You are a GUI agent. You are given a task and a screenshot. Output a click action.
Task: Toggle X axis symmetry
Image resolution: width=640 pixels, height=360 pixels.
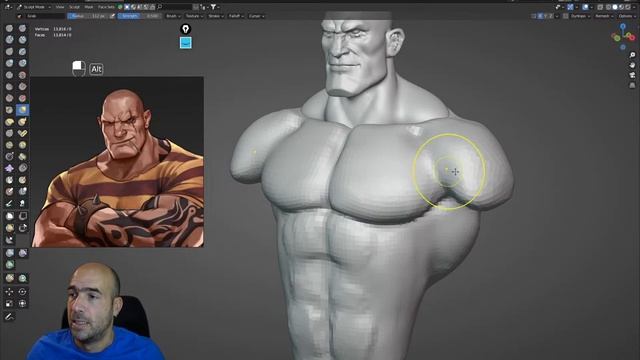tap(540, 16)
